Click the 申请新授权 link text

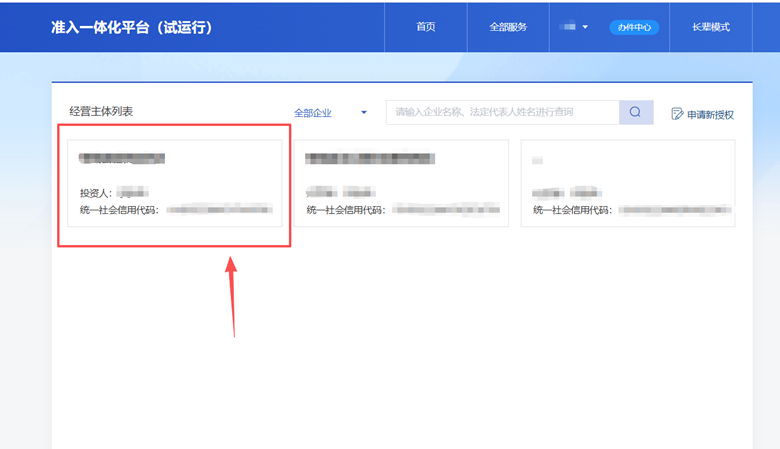click(710, 115)
